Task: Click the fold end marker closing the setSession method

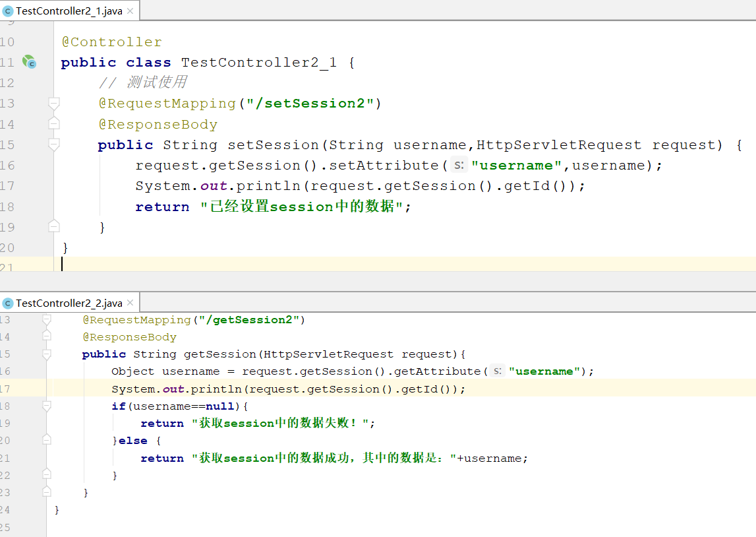Action: [54, 226]
